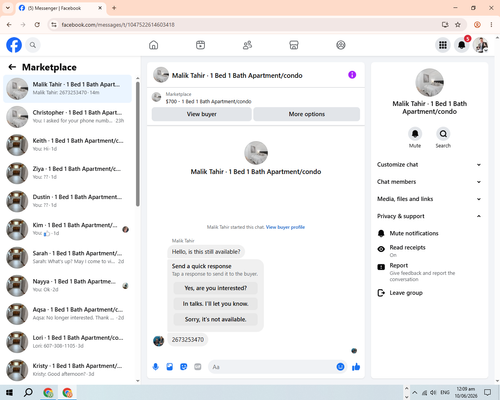
Task: Send a thumbs-up like
Action: [356, 367]
